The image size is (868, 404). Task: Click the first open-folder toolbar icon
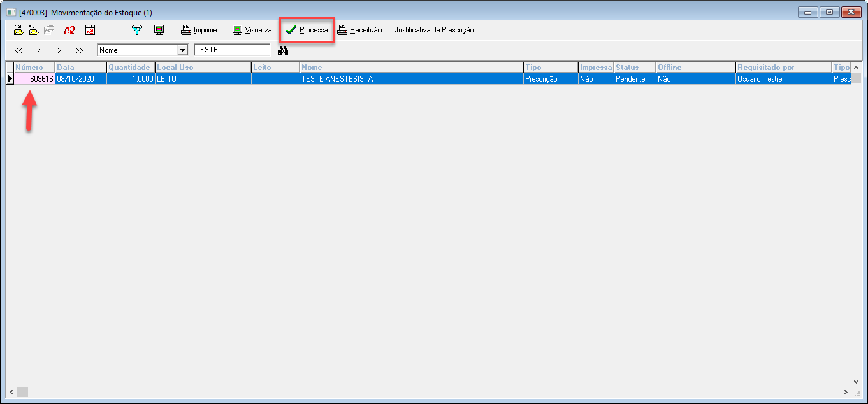[x=18, y=30]
